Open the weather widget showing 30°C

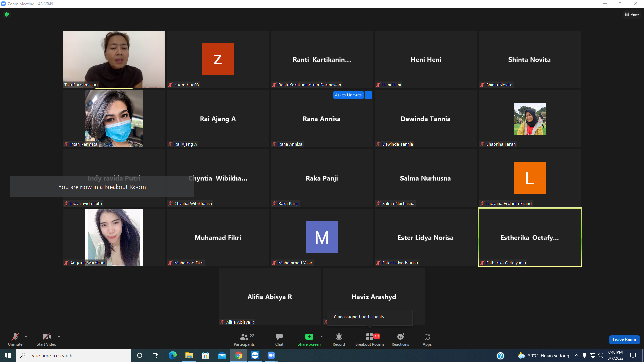pyautogui.click(x=543, y=356)
